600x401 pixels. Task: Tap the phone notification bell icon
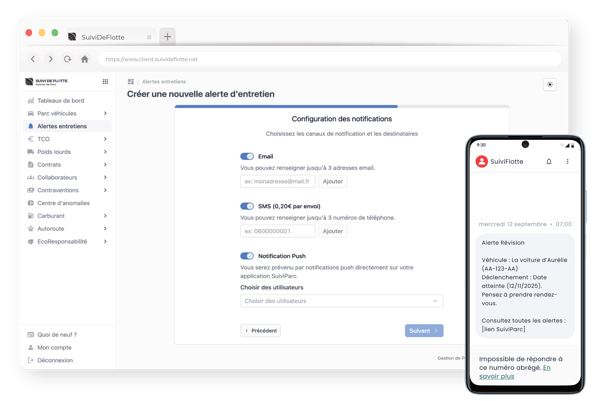click(549, 161)
